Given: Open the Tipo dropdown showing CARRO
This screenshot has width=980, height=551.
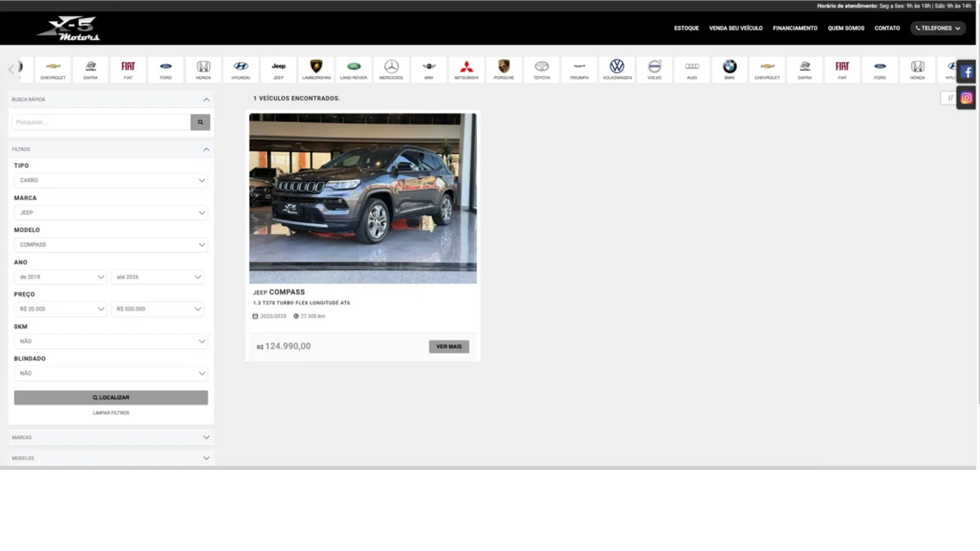Looking at the screenshot, I should click(111, 181).
